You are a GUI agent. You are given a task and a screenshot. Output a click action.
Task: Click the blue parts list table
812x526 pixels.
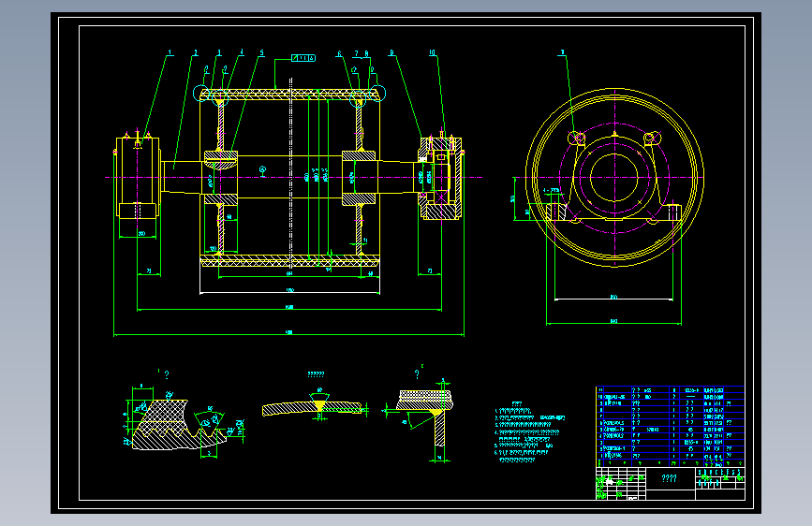[x=670, y=427]
